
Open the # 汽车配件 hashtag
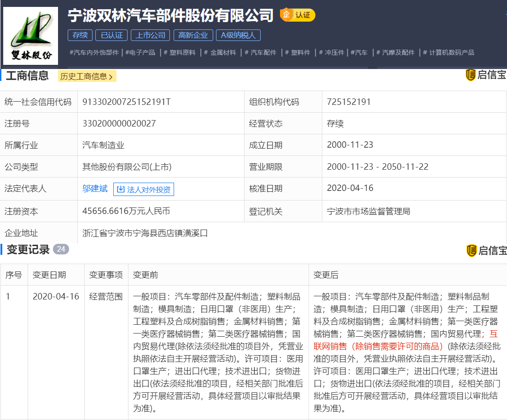(x=260, y=52)
